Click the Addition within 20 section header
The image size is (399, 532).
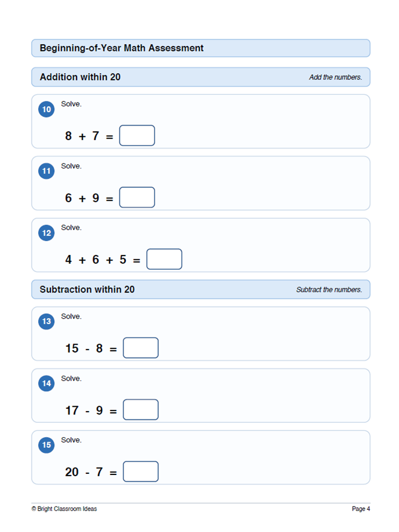[x=80, y=77]
